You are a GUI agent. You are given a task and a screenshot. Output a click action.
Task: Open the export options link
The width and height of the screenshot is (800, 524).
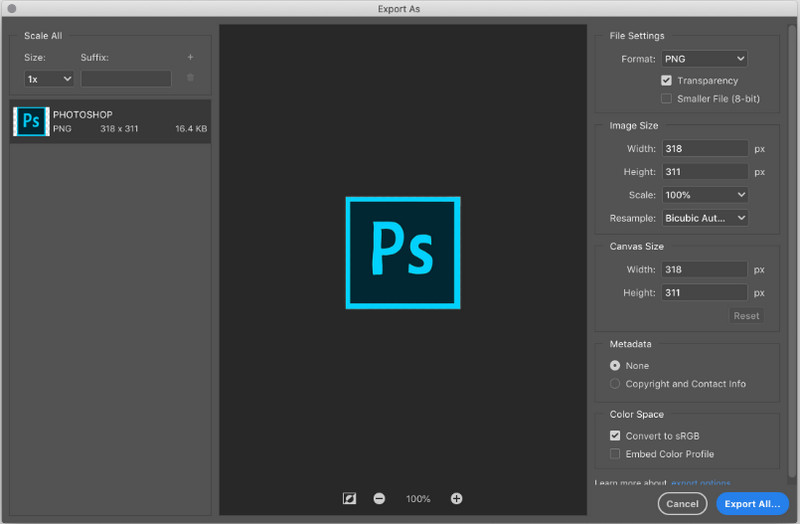(701, 483)
